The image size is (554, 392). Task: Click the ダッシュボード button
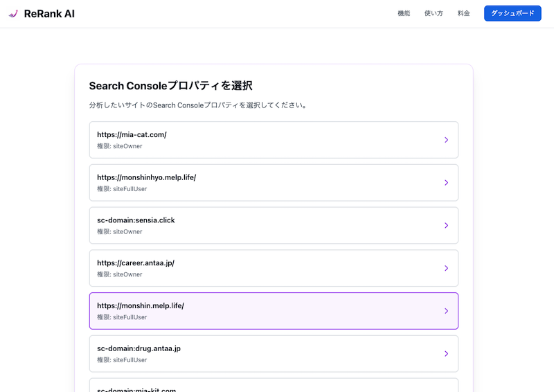pos(512,14)
